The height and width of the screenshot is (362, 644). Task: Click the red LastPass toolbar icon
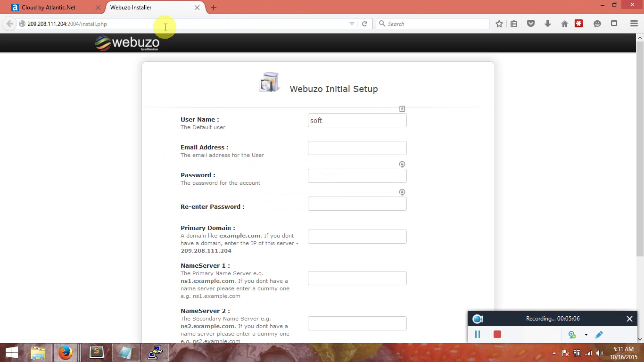579,24
